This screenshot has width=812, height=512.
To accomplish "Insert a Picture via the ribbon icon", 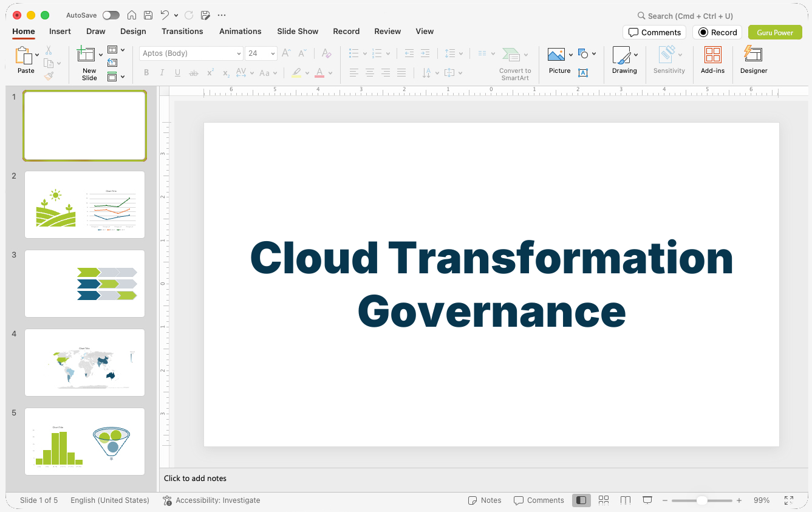I will [556, 55].
